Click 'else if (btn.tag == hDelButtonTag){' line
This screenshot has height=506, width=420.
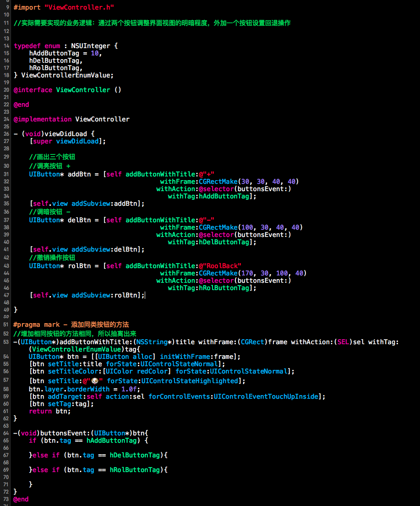pyautogui.click(x=100, y=455)
